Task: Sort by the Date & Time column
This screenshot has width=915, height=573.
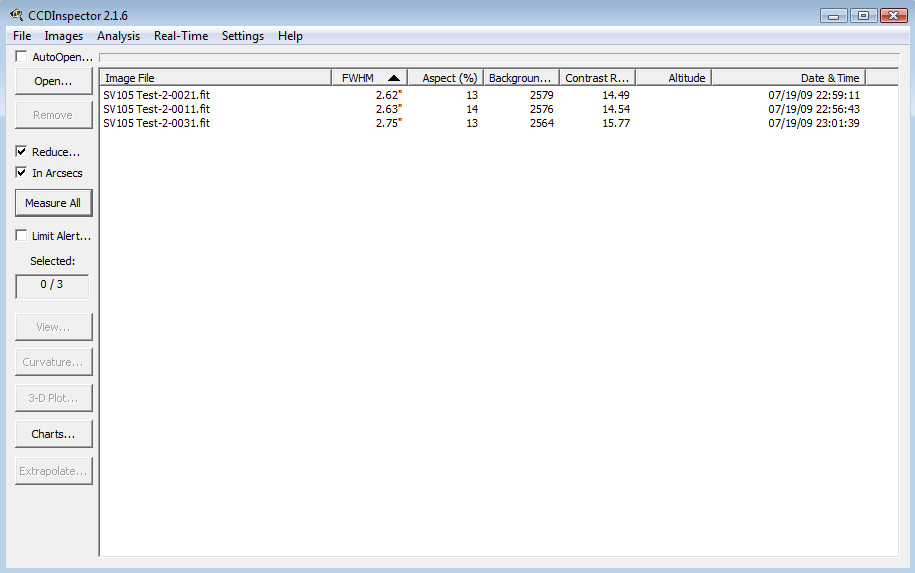Action: coord(788,78)
